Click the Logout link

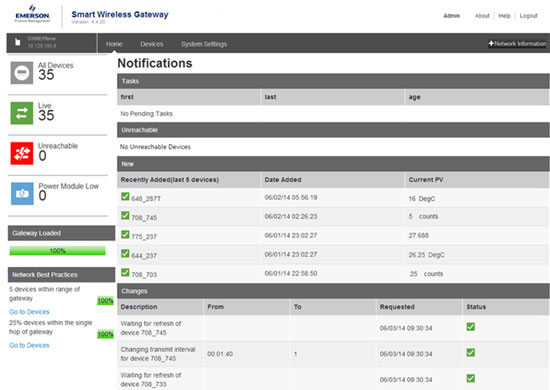coord(528,16)
